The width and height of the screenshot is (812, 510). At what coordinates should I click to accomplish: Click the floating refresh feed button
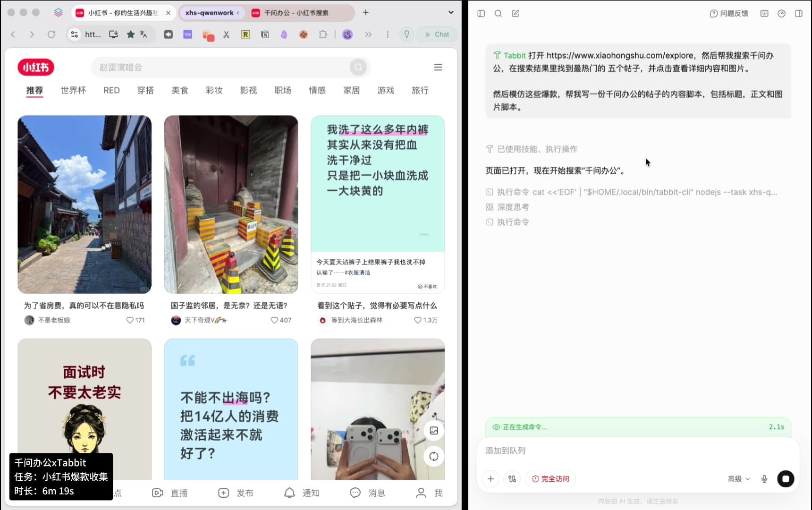[434, 456]
